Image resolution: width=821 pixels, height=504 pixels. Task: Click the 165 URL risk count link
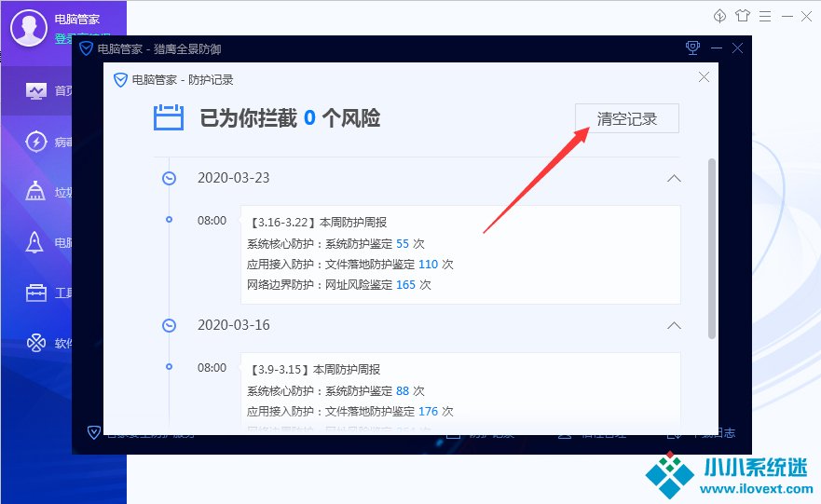pos(405,284)
